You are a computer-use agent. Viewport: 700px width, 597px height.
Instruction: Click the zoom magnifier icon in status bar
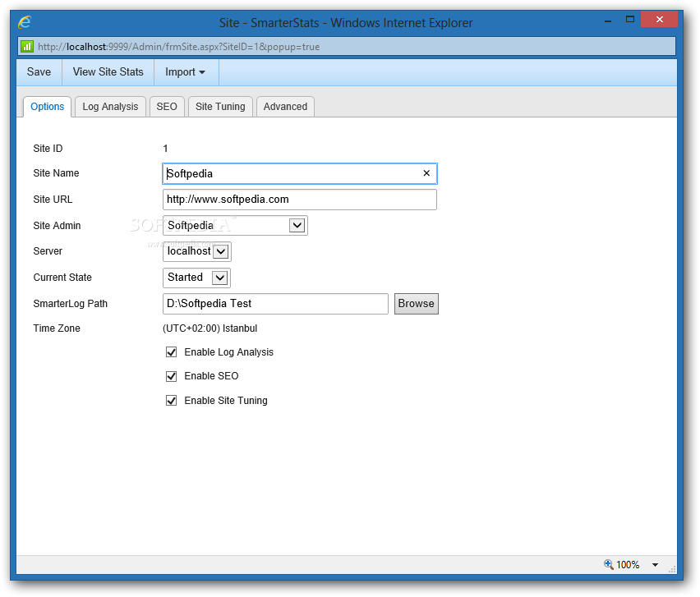point(608,564)
